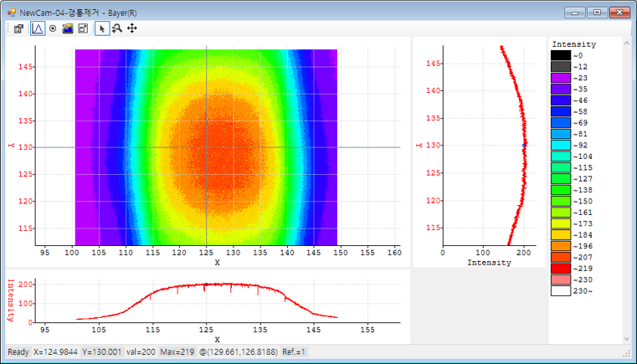Viewport: 637px width, 364px height.
Task: Click the ~81 sky blue intensity swatch
Action: tap(561, 134)
